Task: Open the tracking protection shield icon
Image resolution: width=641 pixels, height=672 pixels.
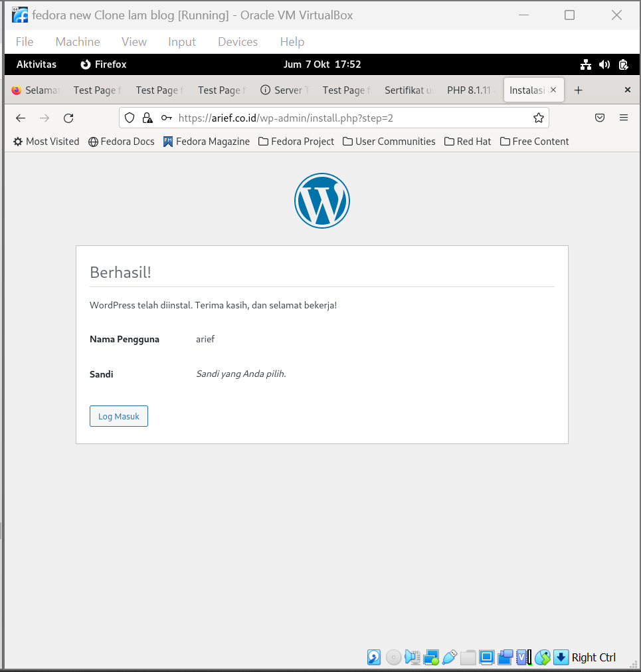Action: point(130,118)
